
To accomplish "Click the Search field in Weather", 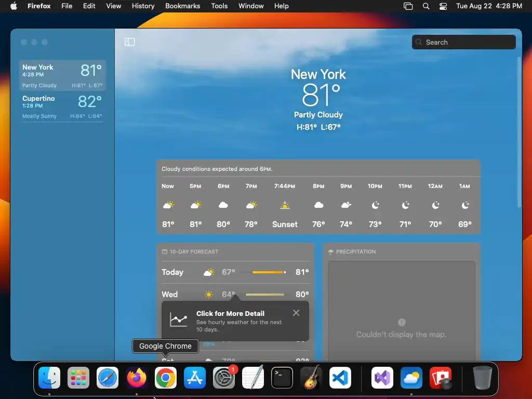I will pos(463,42).
